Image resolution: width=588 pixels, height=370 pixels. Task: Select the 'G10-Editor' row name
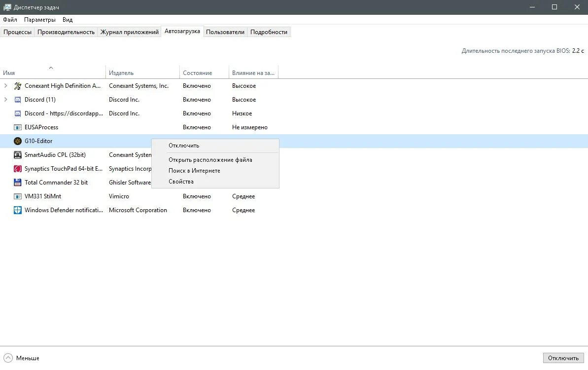pos(38,141)
